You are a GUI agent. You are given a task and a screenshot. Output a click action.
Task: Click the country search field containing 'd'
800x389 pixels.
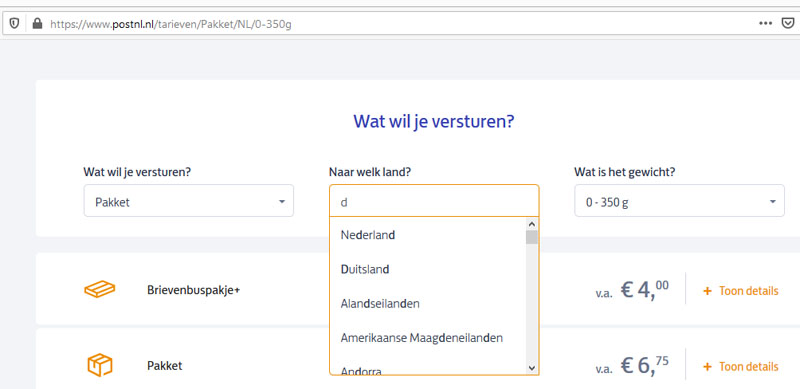(x=434, y=201)
